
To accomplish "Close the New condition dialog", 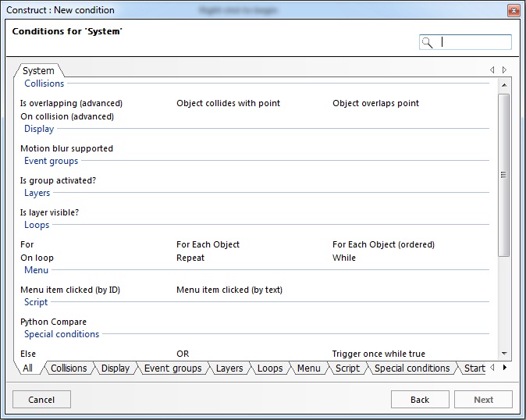I will pos(513,10).
